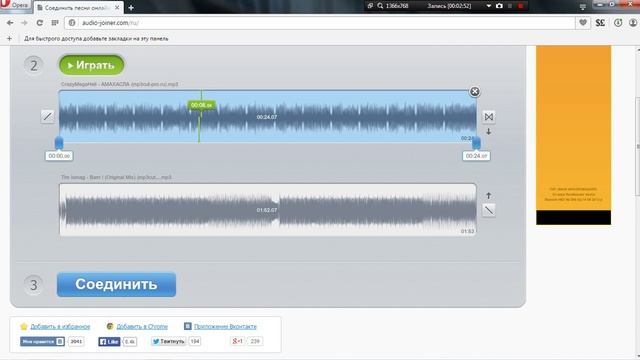This screenshot has width=640, height=360.
Task: Click the orange advertisement banner
Action: 573,135
